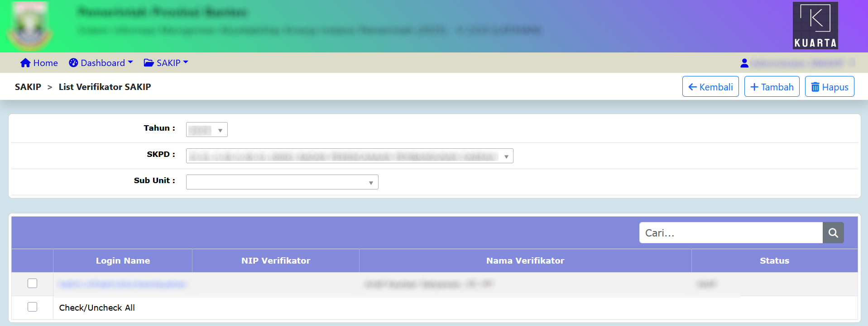Image resolution: width=868 pixels, height=326 pixels.
Task: Expand the SAKIP menu
Action: [166, 63]
